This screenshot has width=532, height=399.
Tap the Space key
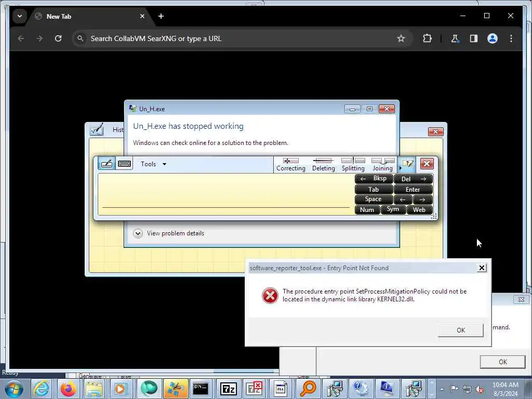pyautogui.click(x=374, y=199)
